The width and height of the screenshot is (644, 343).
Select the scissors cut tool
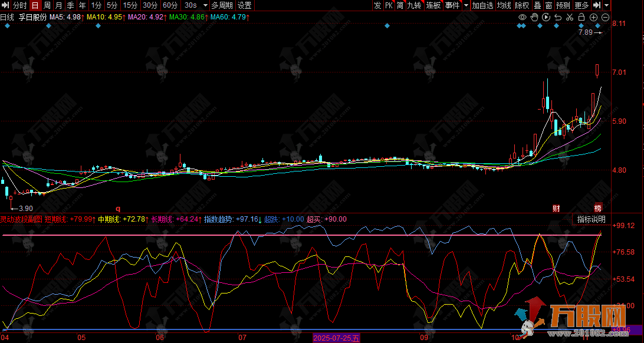tap(569, 17)
